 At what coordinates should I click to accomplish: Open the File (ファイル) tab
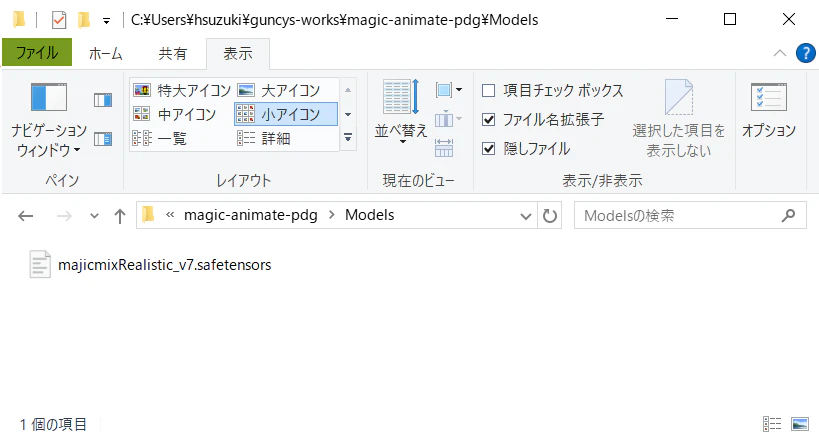[37, 53]
